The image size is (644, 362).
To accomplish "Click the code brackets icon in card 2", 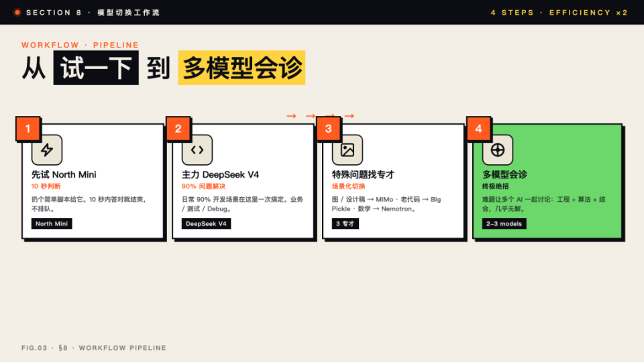I will coord(197,149).
